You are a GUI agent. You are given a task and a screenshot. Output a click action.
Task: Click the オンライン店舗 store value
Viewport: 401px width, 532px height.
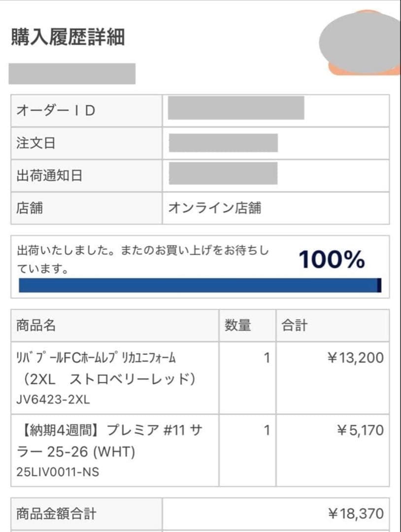tap(215, 208)
